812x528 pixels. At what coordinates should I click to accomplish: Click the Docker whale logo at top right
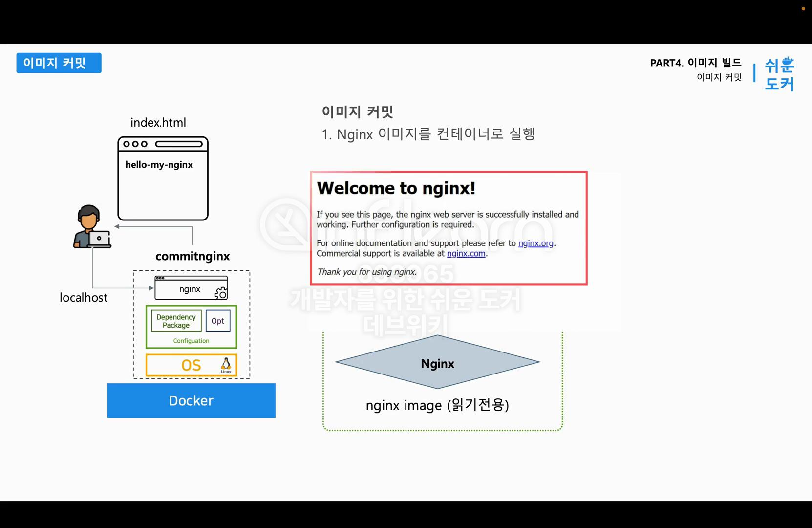point(788,62)
